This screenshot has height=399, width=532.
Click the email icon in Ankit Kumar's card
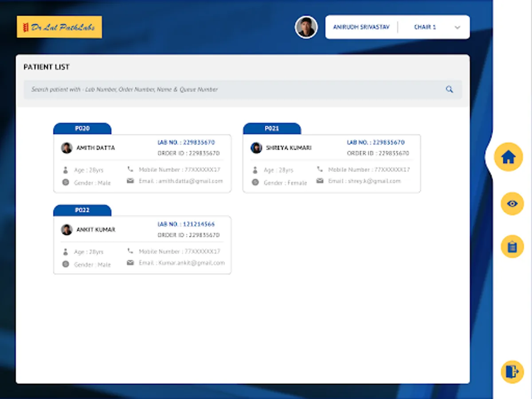point(130,262)
